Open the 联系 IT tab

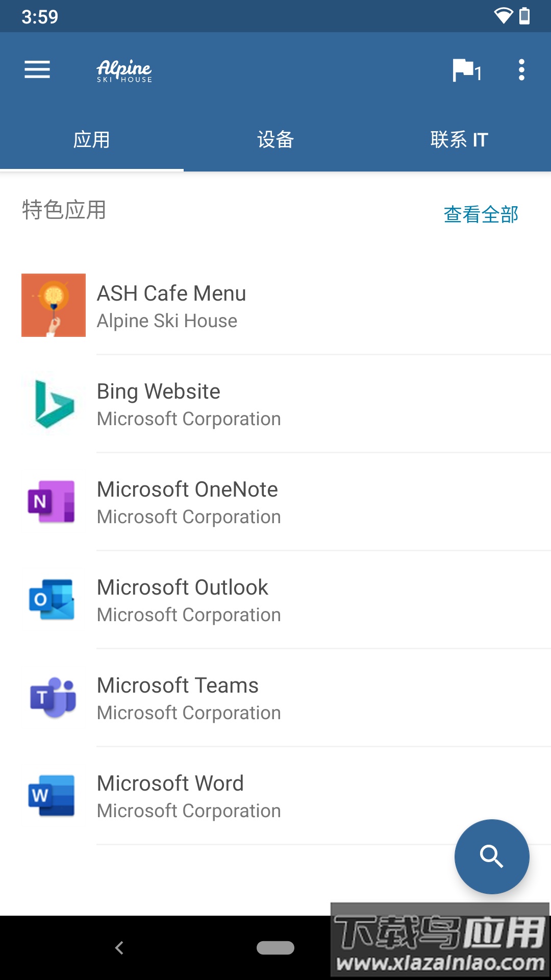[x=459, y=140]
